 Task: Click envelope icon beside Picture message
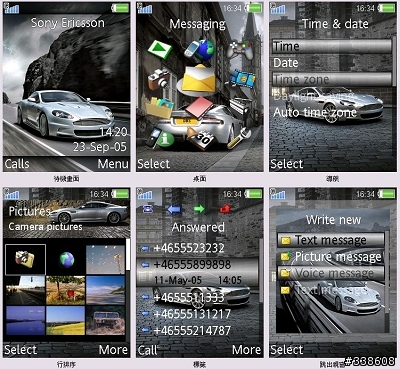point(286,256)
